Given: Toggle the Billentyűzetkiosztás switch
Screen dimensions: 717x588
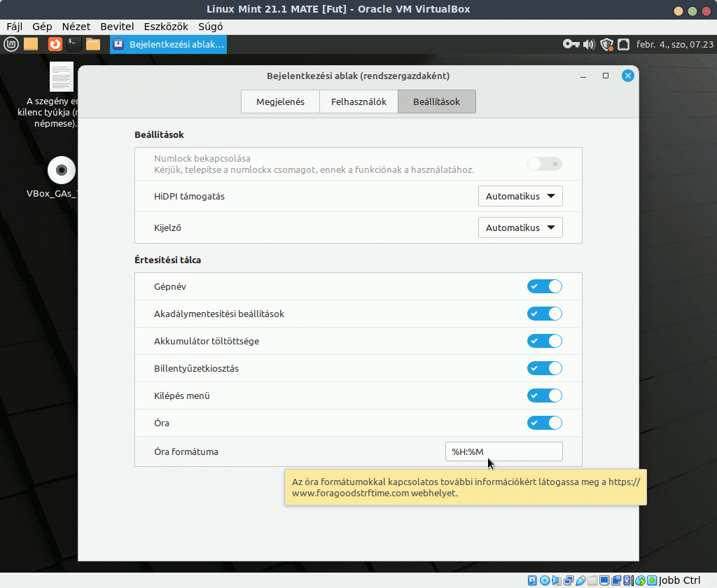Looking at the screenshot, I should (x=544, y=368).
